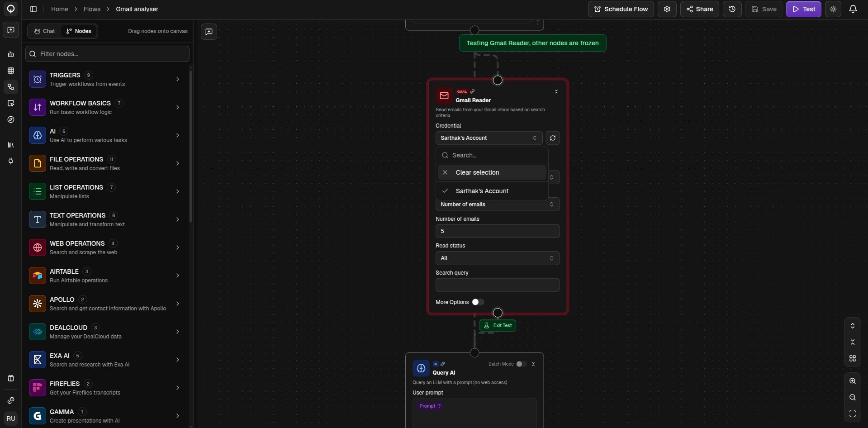The image size is (868, 428).
Task: Go to Home breadcrumb
Action: (x=60, y=9)
